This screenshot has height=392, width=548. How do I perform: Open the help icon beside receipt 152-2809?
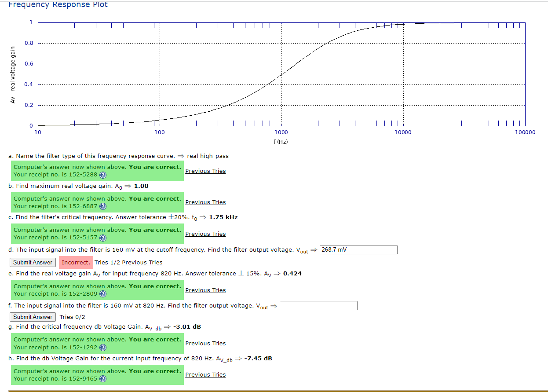102,294
